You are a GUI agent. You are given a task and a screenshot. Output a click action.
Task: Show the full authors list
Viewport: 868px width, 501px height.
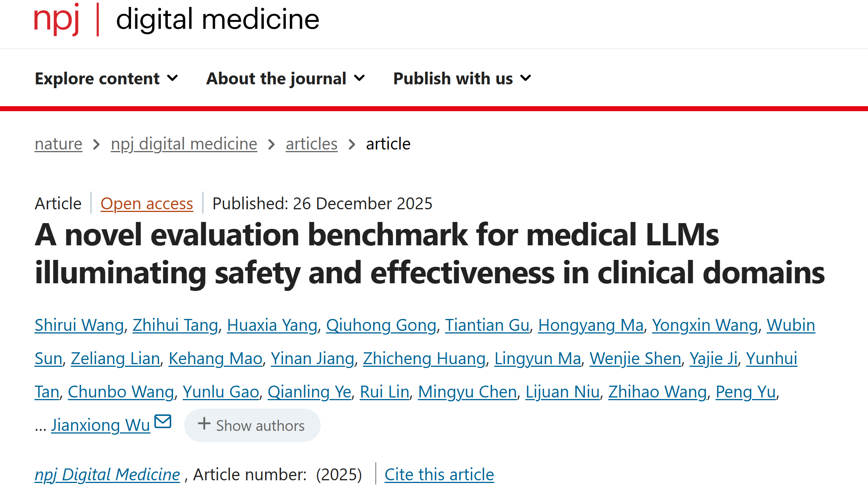click(x=252, y=425)
